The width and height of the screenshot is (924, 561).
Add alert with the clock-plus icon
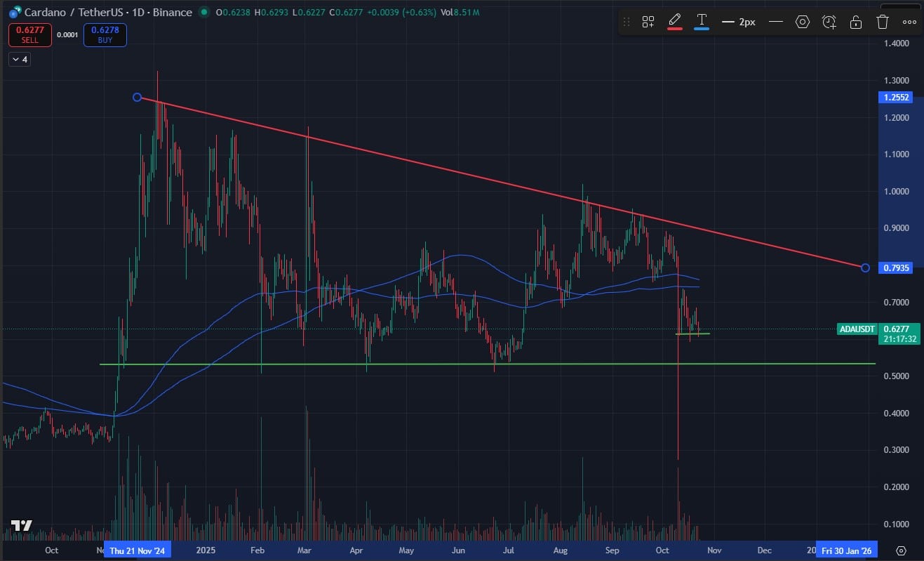(x=829, y=22)
